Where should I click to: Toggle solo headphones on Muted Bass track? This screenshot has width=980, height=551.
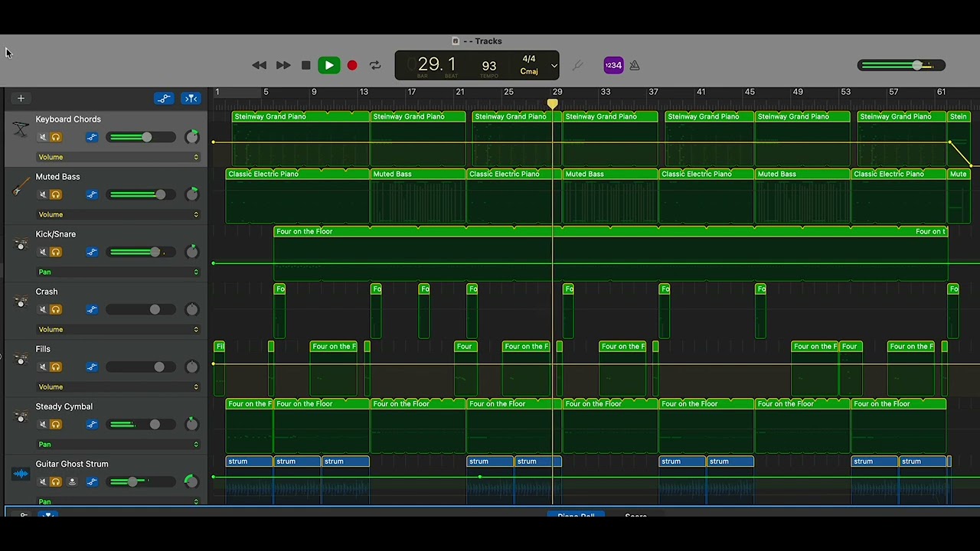pyautogui.click(x=56, y=195)
